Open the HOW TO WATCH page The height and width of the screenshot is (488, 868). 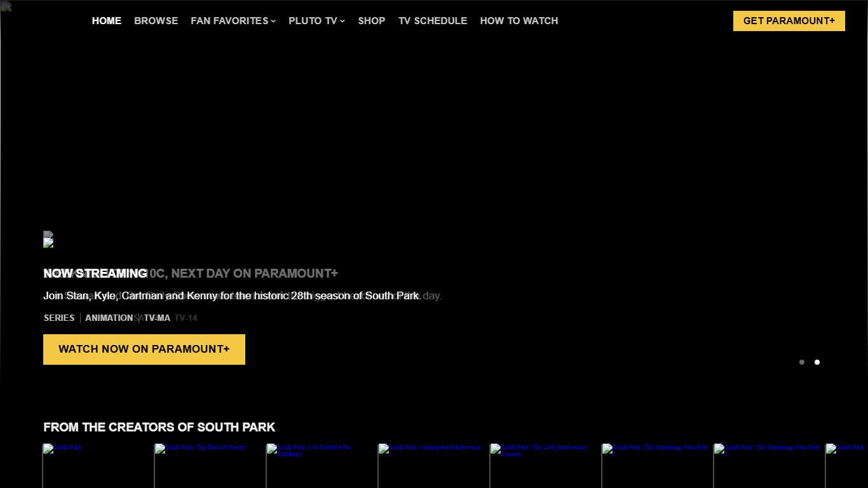519,20
